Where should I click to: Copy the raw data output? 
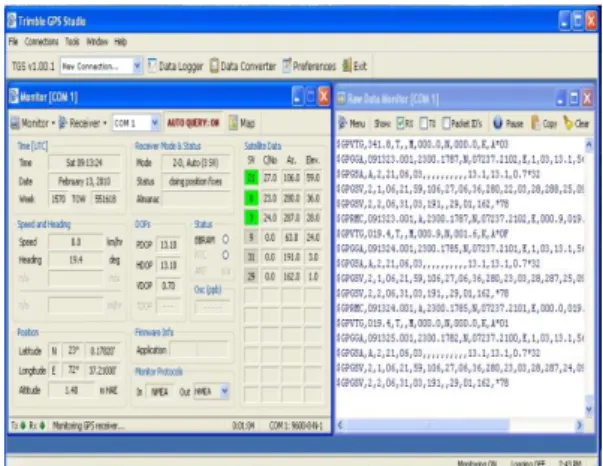(x=544, y=123)
